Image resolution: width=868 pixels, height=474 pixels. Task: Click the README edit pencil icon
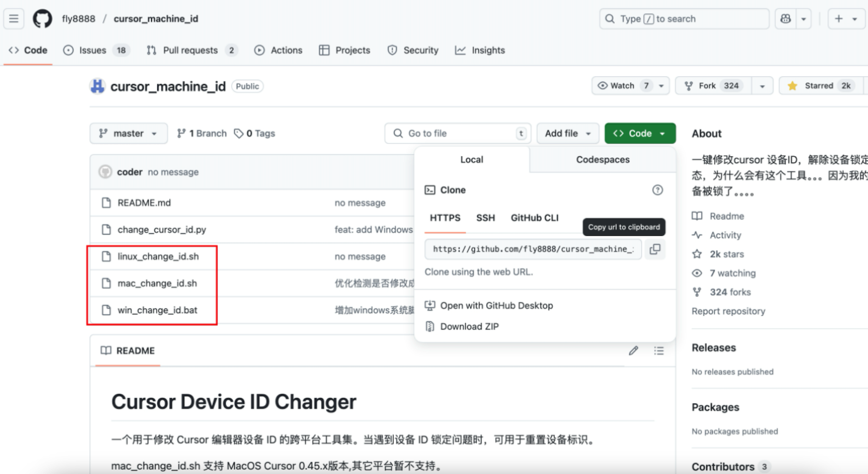(x=633, y=350)
